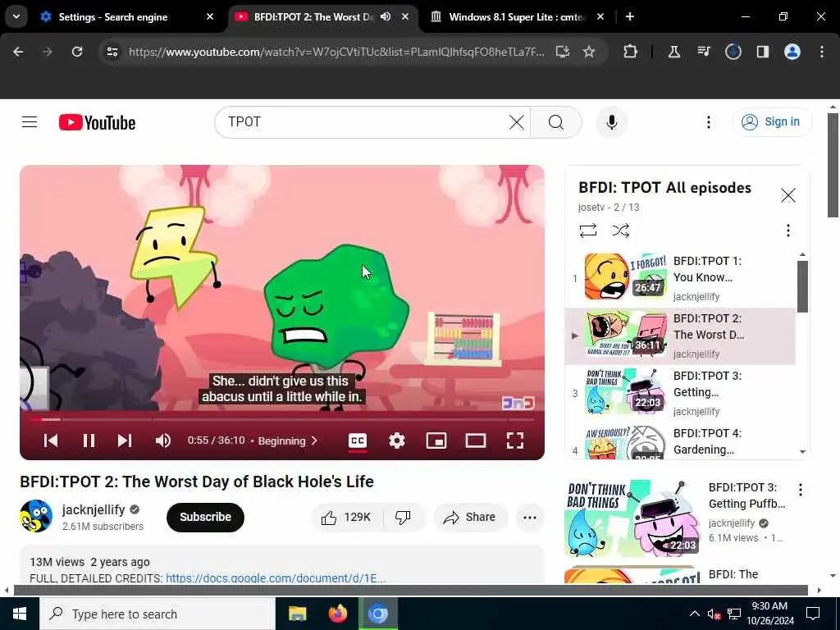Go back in browser
The width and height of the screenshot is (840, 630).
click(18, 52)
